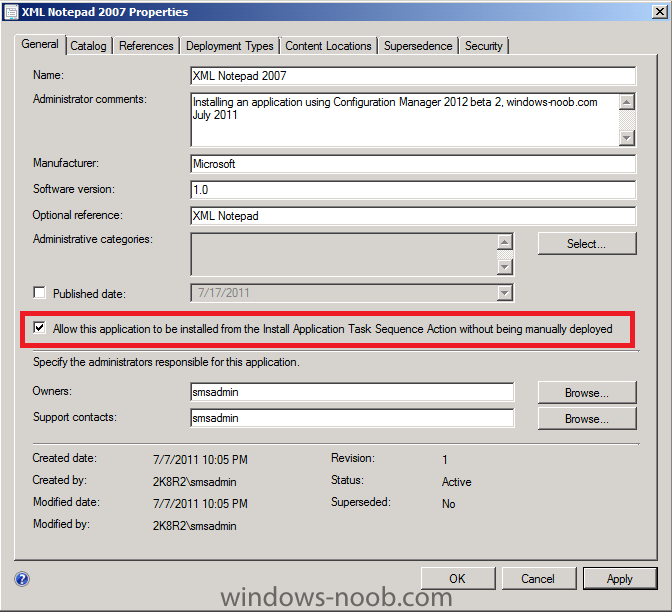Click the help question mark icon
672x612 pixels.
[x=22, y=579]
